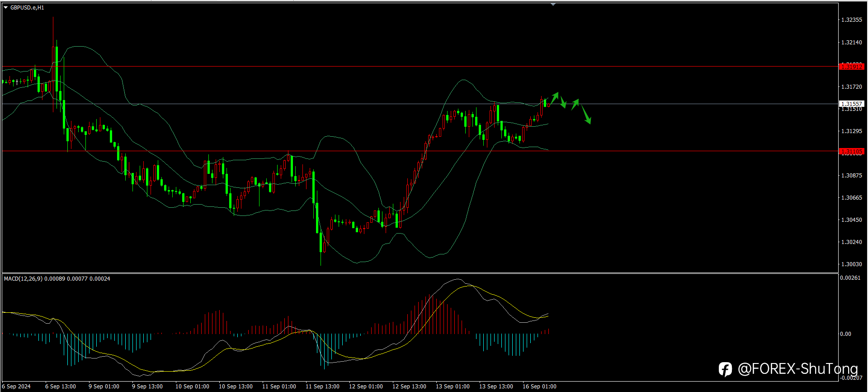
Task: Click the red 1.31912 price label
Action: (x=851, y=67)
